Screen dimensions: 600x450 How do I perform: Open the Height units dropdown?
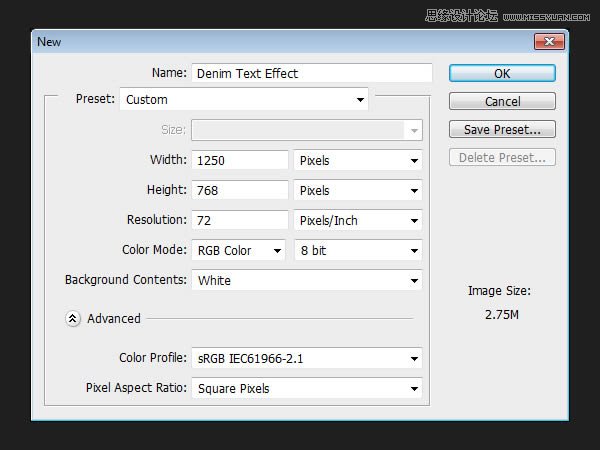coord(358,190)
